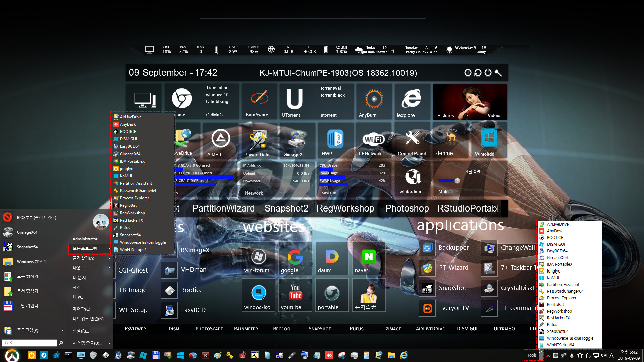Expand 프로그램(P) submenu
Screen dimensions: 644x362
click(x=33, y=330)
